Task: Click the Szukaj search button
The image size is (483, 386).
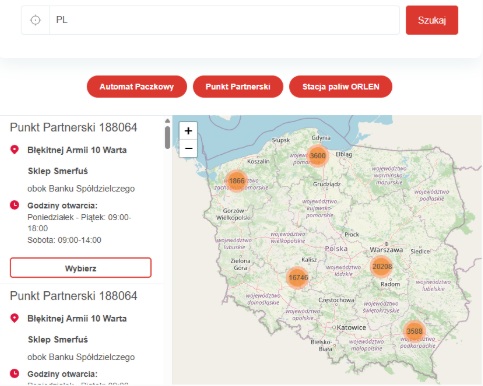Action: pos(432,20)
